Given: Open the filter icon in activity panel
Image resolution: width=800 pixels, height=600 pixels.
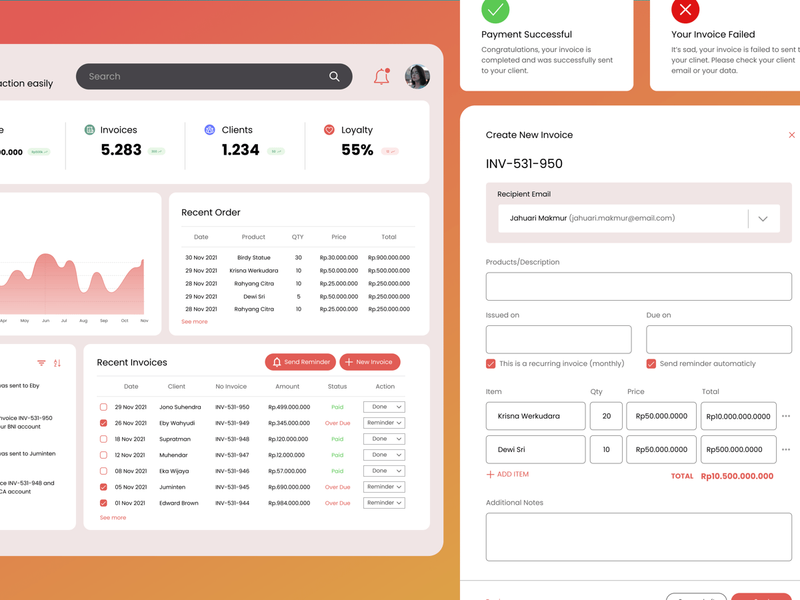Looking at the screenshot, I should [x=41, y=363].
